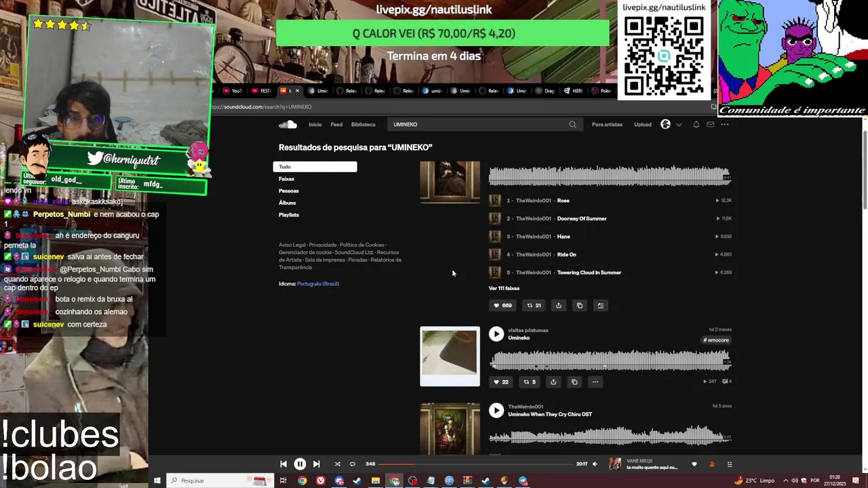The width and height of the screenshot is (868, 488).
Task: Click the search magnifier icon in SoundCloud
Action: 572,124
